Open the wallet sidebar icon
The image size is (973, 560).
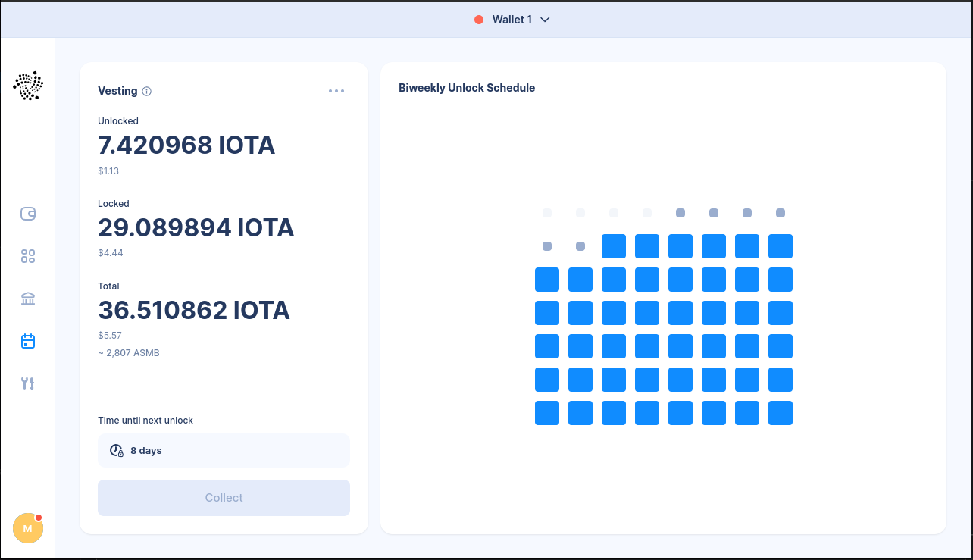(x=28, y=214)
